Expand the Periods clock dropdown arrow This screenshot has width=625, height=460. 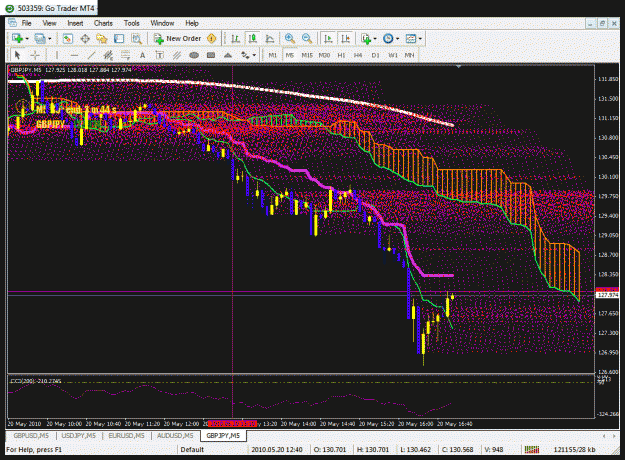(x=397, y=39)
